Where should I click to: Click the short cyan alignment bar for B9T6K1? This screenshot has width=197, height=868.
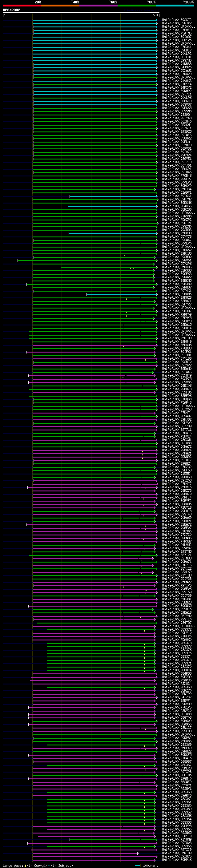[114, 196]
